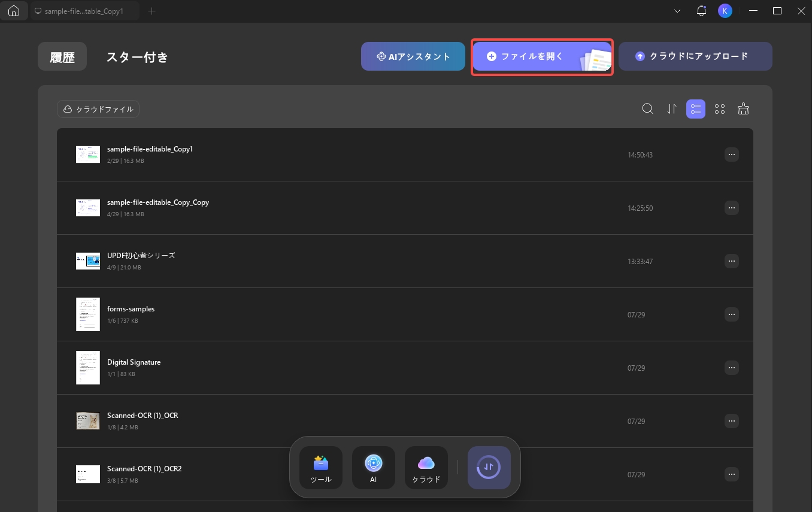This screenshot has height=512, width=812.
Task: Click the sync progress icon in dock
Action: coord(489,468)
